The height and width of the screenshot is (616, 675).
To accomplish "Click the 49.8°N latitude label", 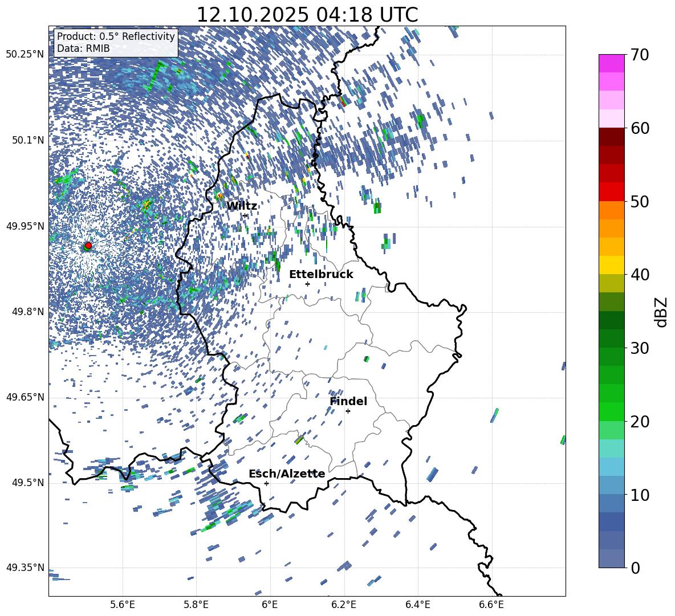I will click(x=27, y=312).
